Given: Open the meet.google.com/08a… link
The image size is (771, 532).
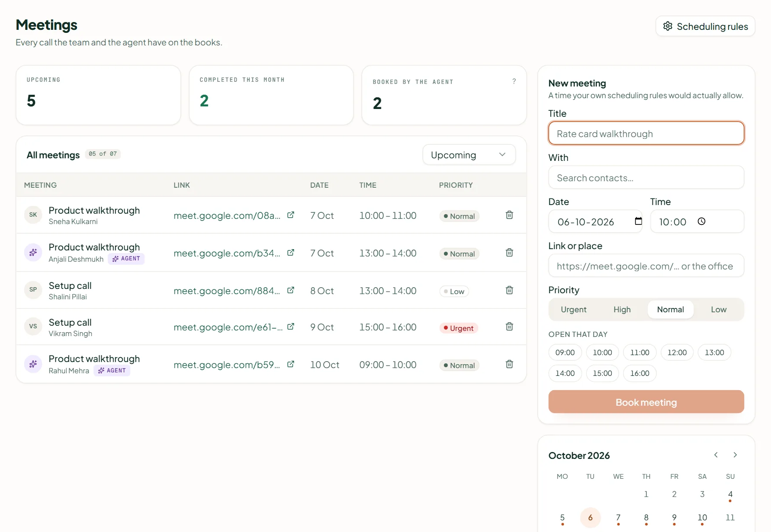Looking at the screenshot, I should tap(227, 215).
